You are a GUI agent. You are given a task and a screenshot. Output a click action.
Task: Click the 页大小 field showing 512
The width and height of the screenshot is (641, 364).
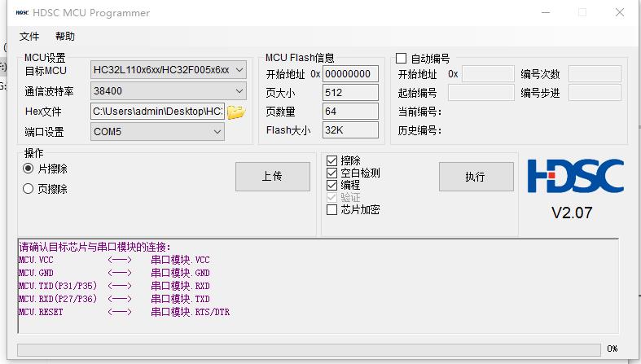[x=351, y=93]
